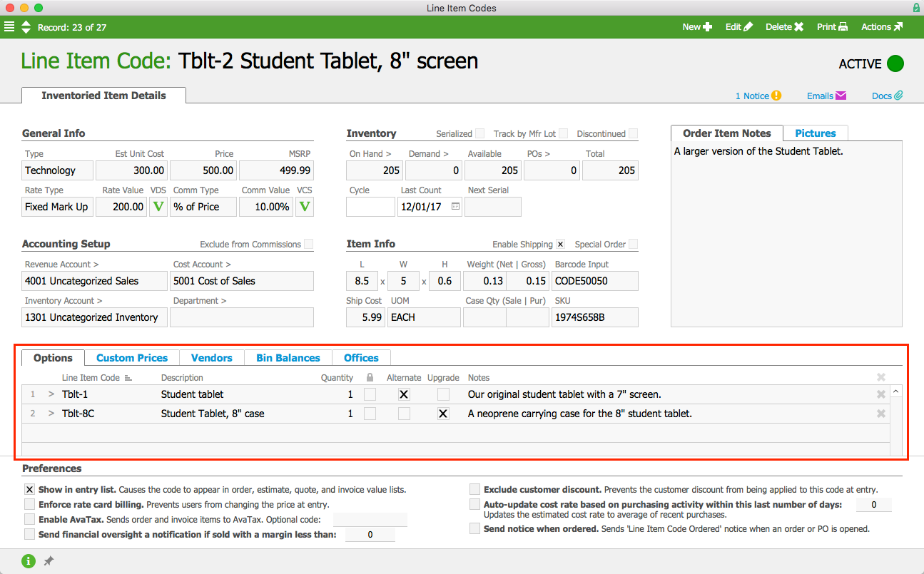The height and width of the screenshot is (574, 924).
Task: Open the hamburger menu icon
Action: tap(9, 27)
